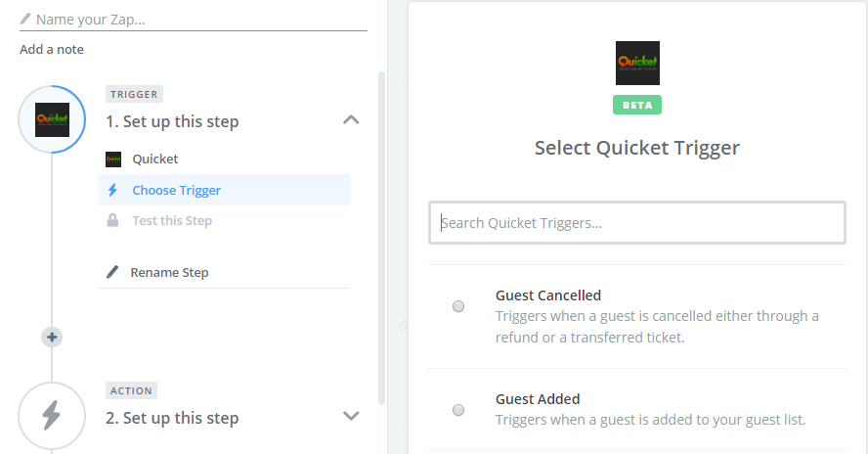868x454 pixels.
Task: Select the Guest Added radio button
Action: [x=458, y=410]
